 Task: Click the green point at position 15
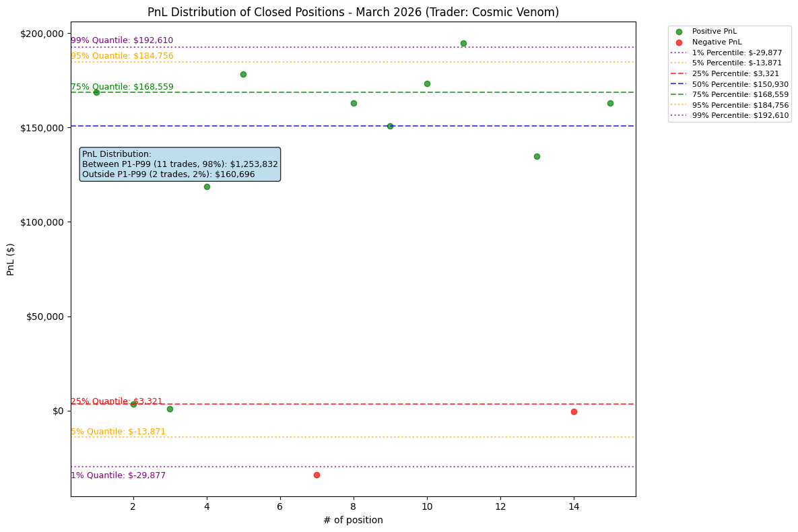pyautogui.click(x=609, y=103)
